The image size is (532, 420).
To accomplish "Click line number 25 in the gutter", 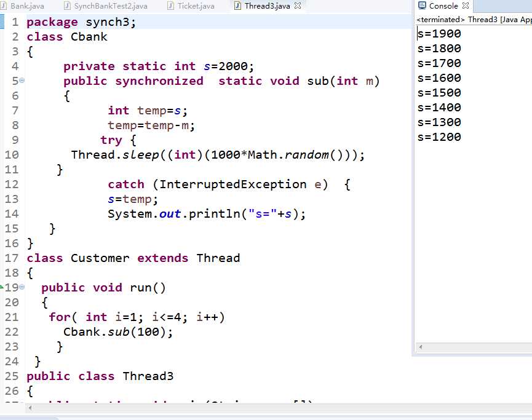I will (12, 376).
